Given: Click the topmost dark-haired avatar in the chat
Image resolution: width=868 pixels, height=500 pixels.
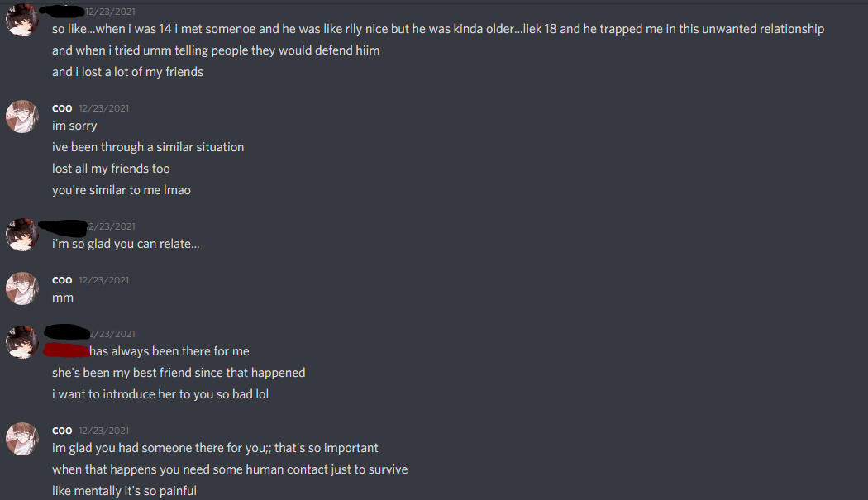Looking at the screenshot, I should click(x=22, y=20).
